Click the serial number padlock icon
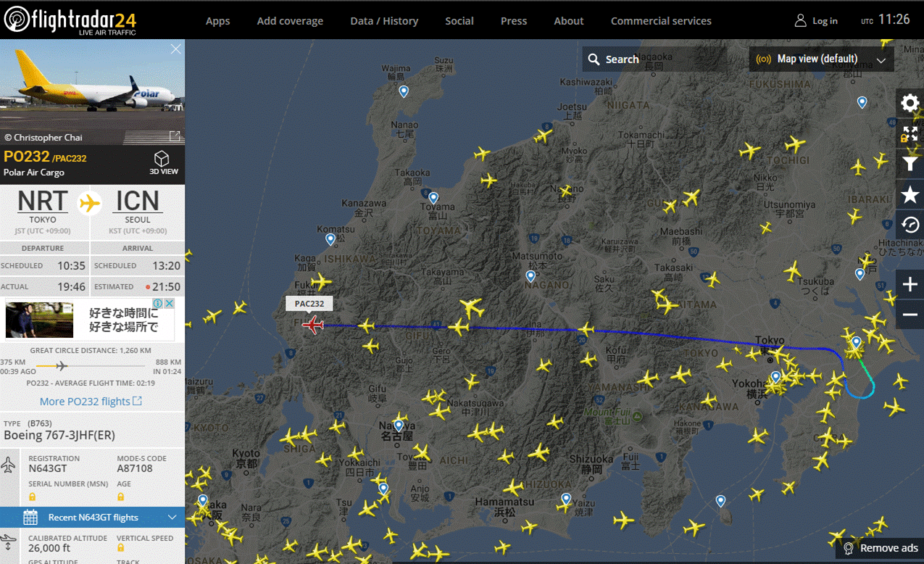This screenshot has height=564, width=924. click(x=32, y=497)
